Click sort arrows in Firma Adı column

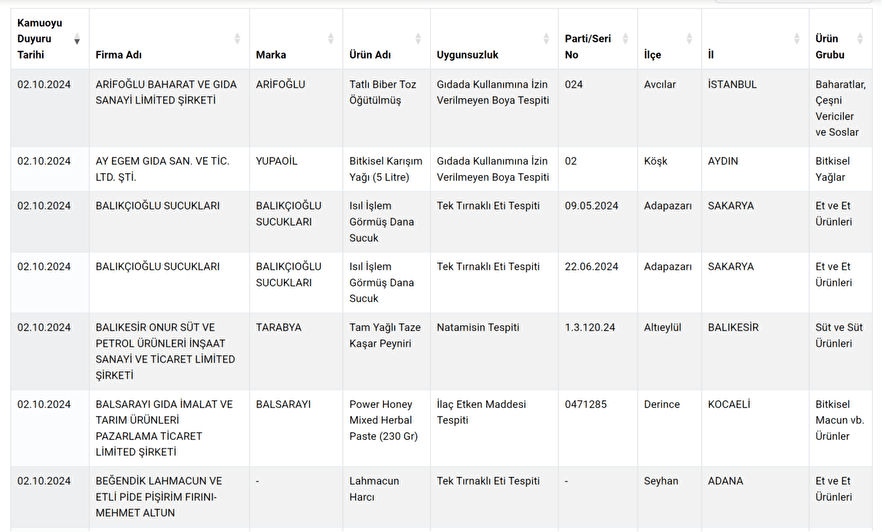click(x=237, y=39)
